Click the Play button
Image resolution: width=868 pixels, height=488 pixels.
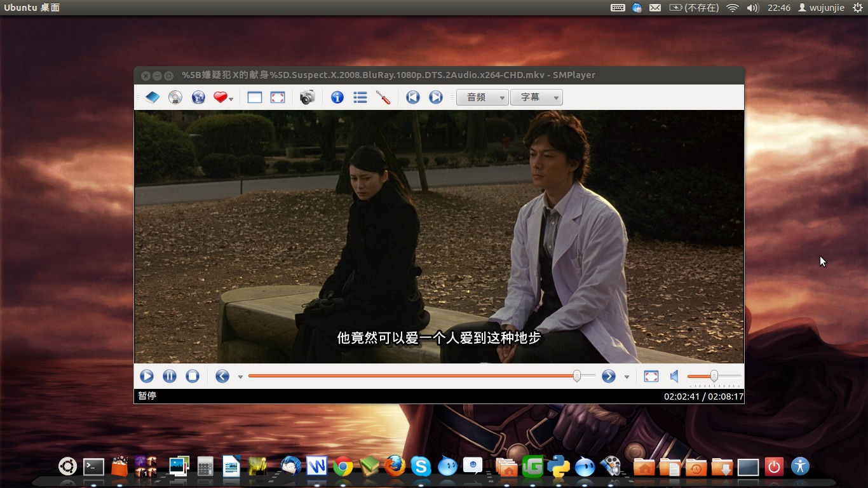click(147, 376)
